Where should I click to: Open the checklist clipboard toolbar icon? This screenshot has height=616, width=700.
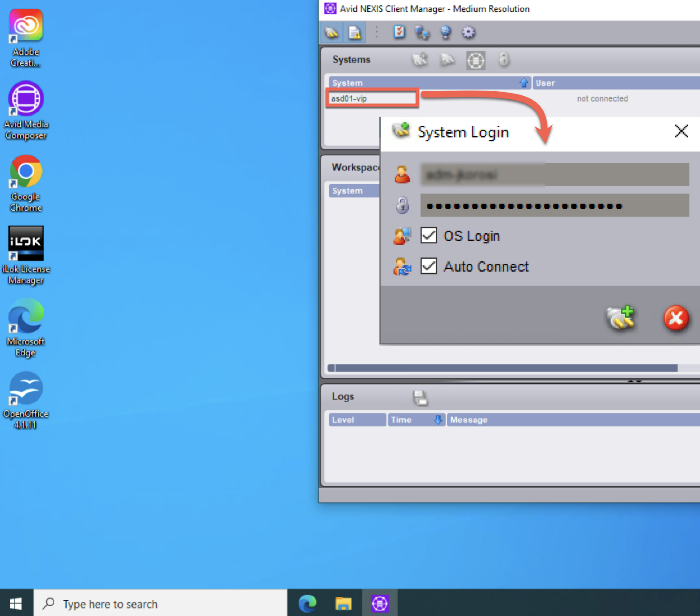point(399,33)
